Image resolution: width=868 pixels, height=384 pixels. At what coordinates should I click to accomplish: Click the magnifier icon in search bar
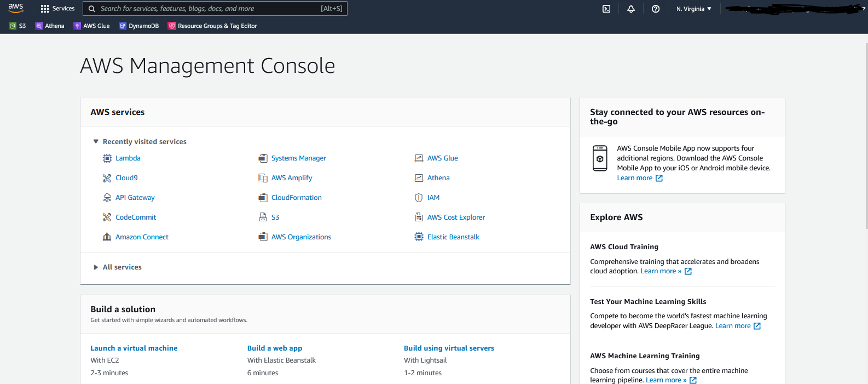point(92,9)
